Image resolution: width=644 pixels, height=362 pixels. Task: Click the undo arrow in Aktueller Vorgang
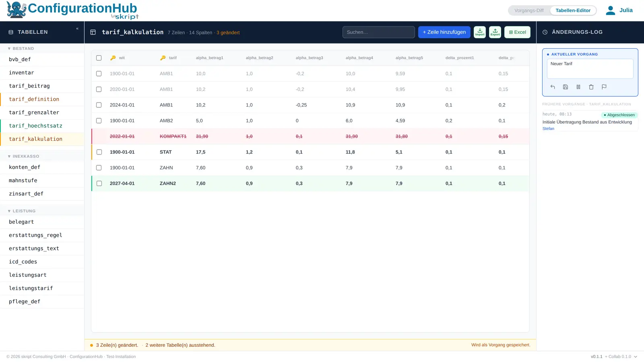553,87
